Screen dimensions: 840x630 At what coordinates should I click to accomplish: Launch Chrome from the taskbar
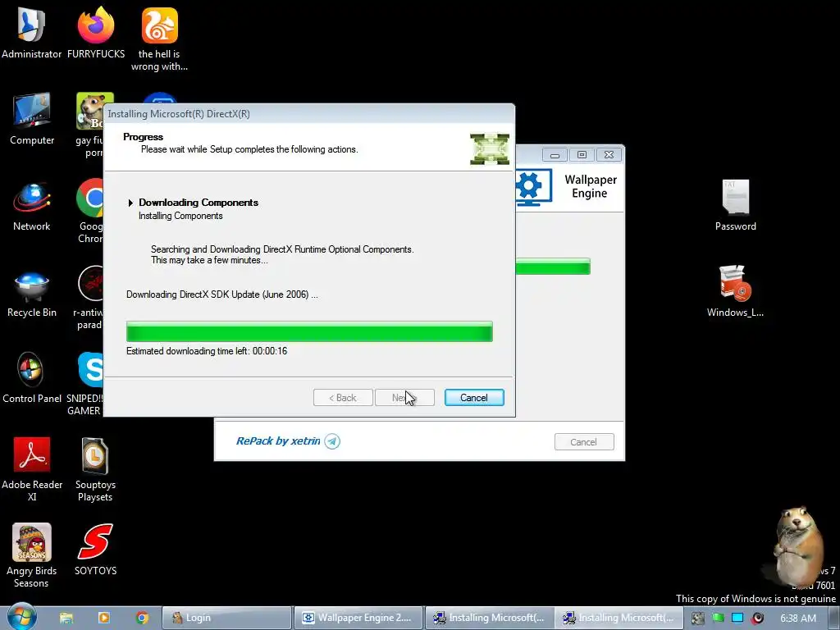(142, 618)
